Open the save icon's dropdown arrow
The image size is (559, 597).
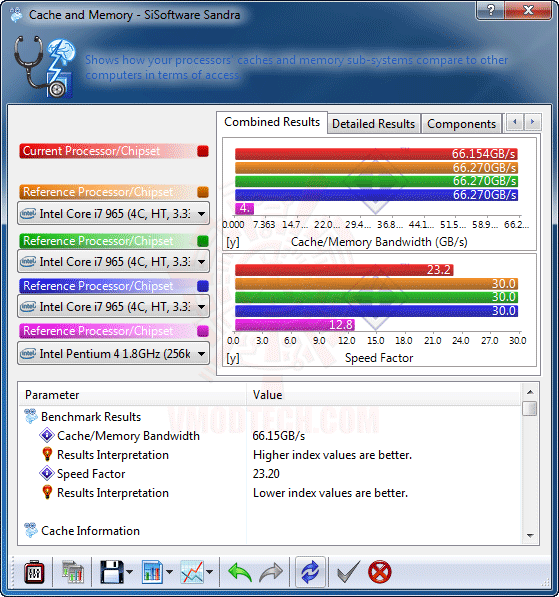coord(129,571)
